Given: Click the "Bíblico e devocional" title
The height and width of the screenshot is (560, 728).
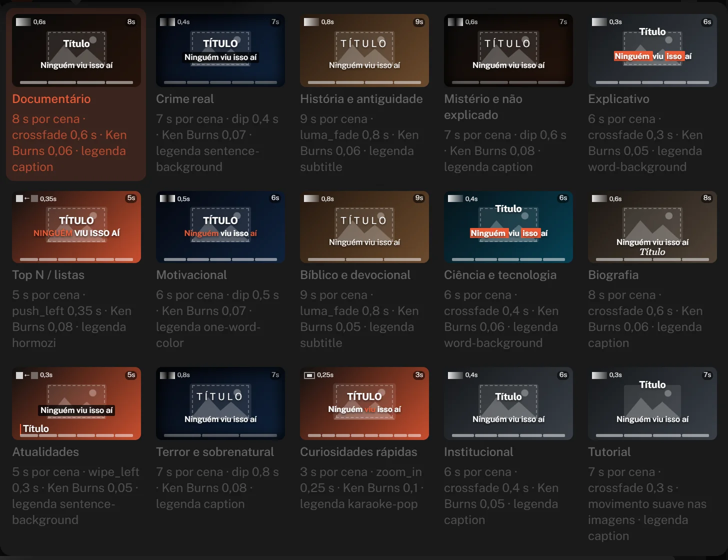Looking at the screenshot, I should coord(355,275).
